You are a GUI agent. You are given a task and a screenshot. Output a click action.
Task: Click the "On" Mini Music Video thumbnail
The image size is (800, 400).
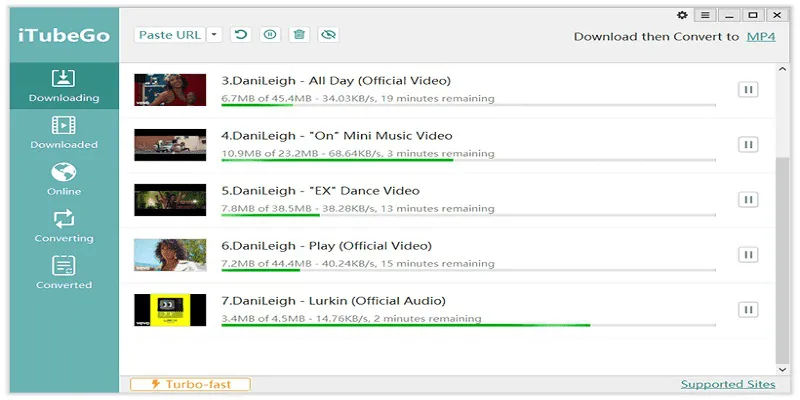click(170, 145)
